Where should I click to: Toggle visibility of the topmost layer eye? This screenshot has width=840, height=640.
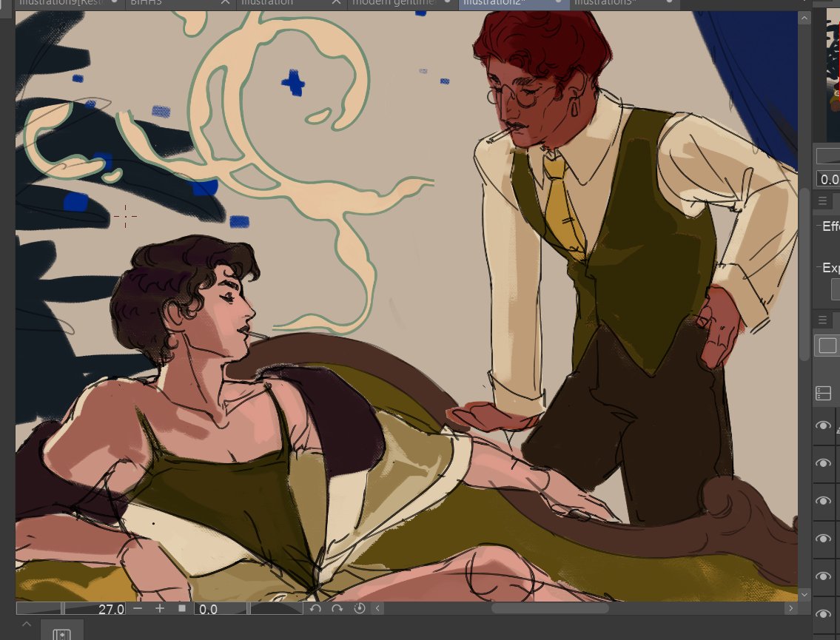coord(824,425)
